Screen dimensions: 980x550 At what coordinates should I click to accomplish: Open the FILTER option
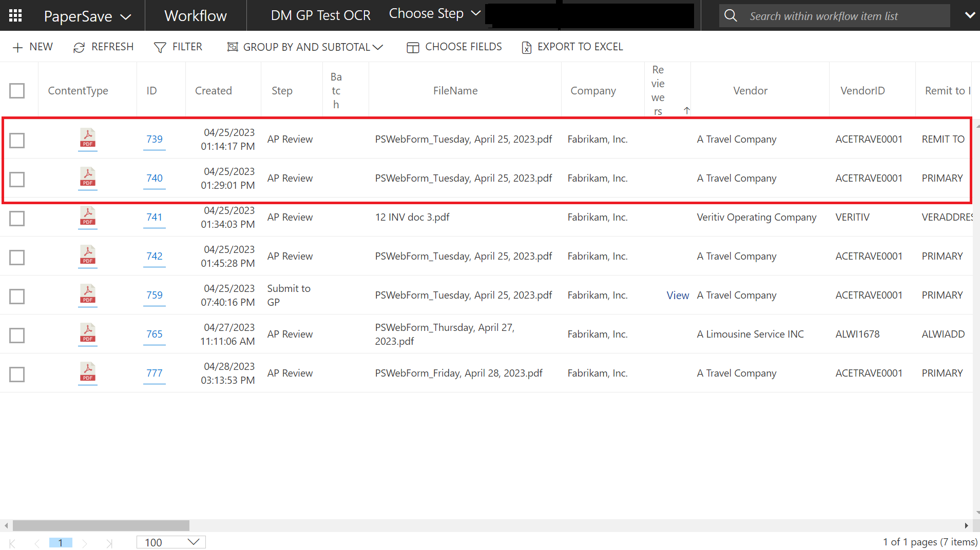[178, 47]
